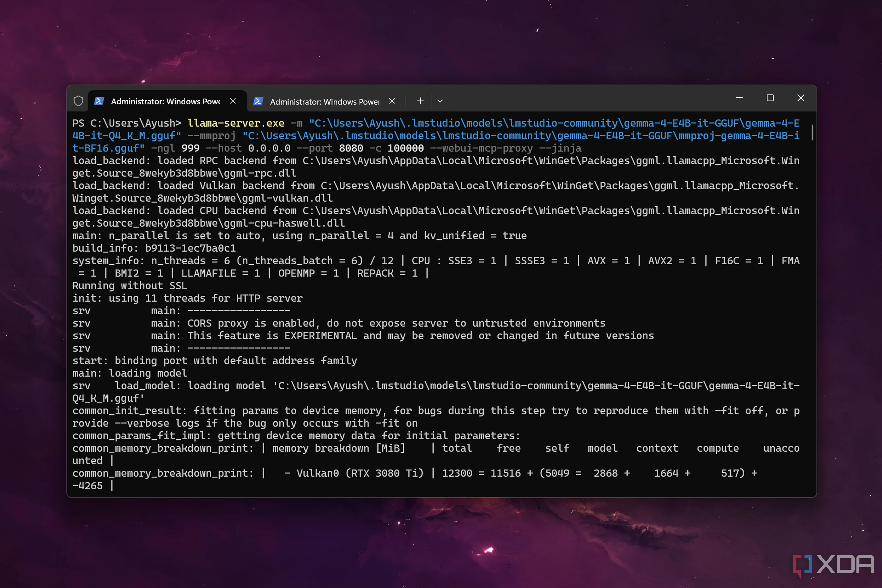This screenshot has width=882, height=588.
Task: Click the '--webui-mcp-proxy' flag in command
Action: tap(481, 148)
